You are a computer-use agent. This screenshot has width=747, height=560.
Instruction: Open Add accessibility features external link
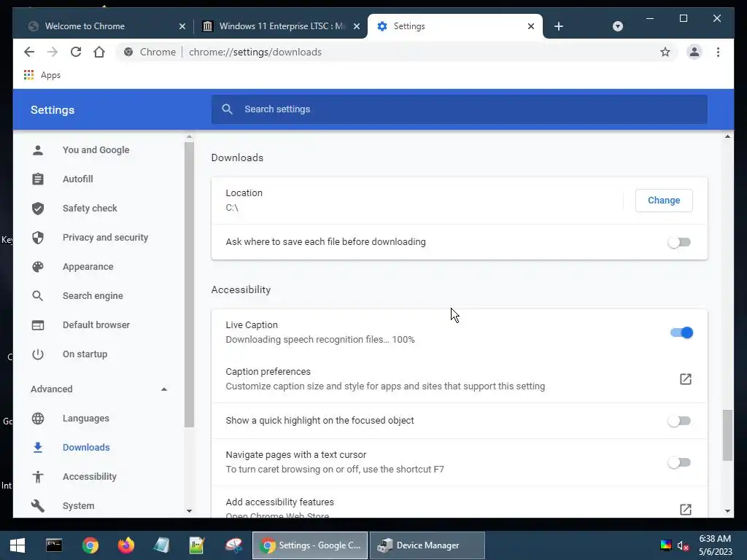coord(685,509)
